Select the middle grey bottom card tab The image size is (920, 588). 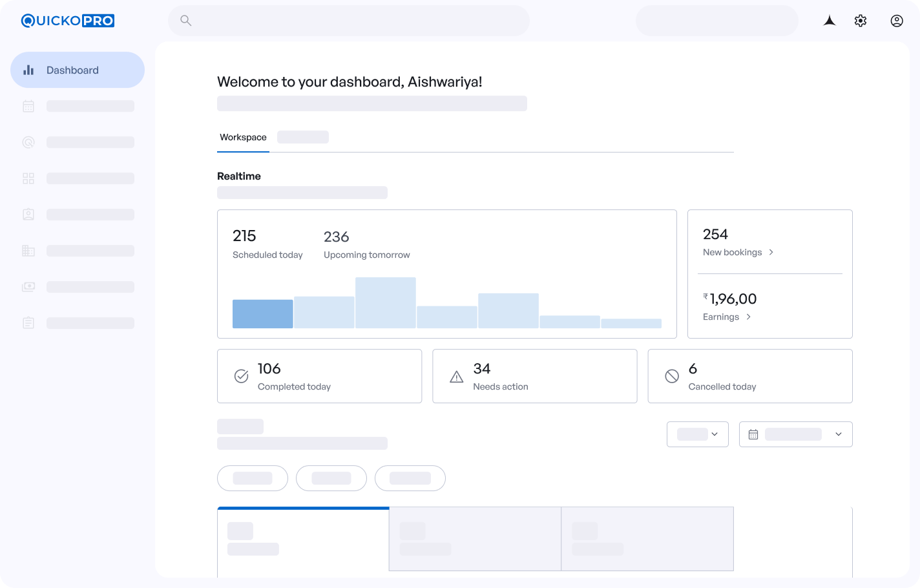coord(475,539)
